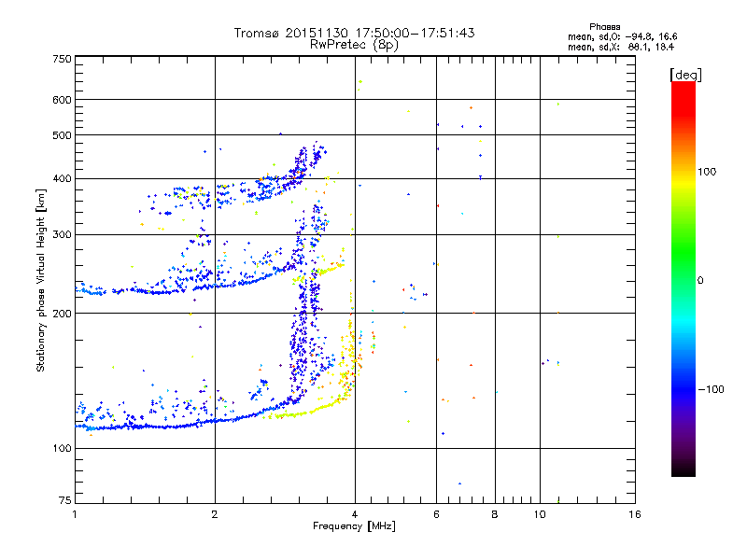Click the 'Frequency [MHz]' axis title
This screenshot has width=747, height=560.
coord(354,526)
